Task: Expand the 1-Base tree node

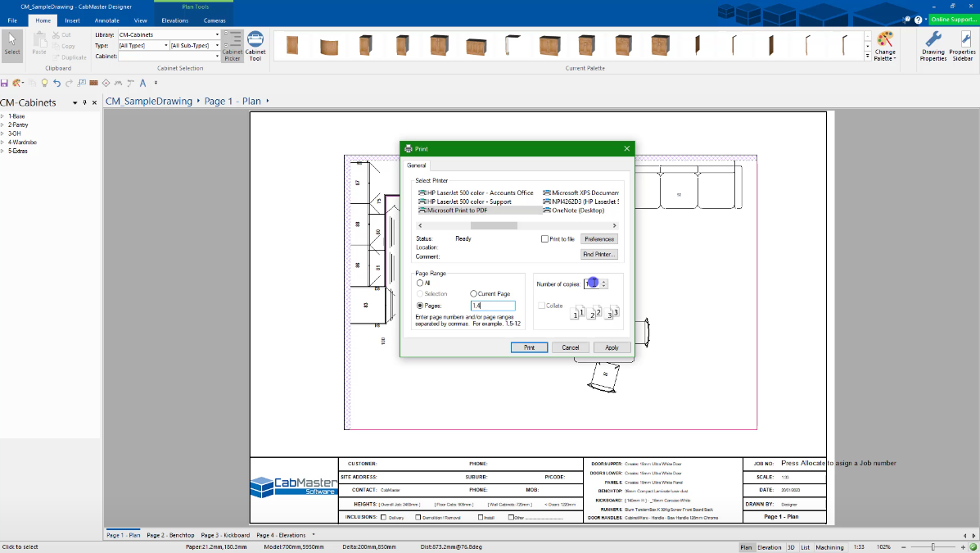Action: click(2, 116)
